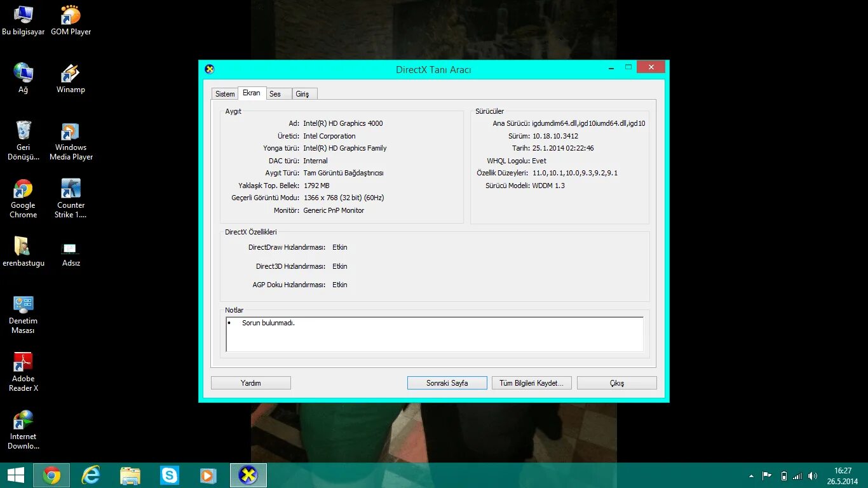Minimize the DirectX Tanı Aracı window

(x=611, y=67)
